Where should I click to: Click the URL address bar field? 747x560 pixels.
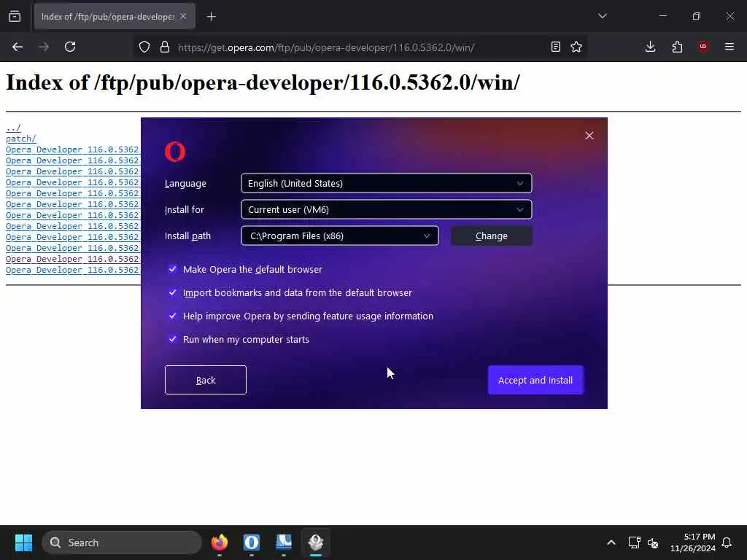[x=360, y=47]
